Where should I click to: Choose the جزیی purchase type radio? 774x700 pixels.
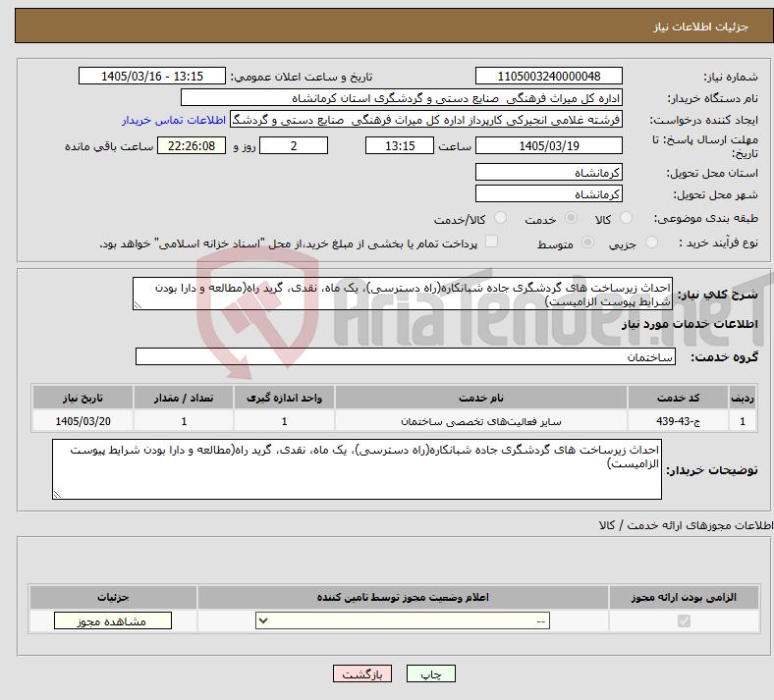click(651, 242)
